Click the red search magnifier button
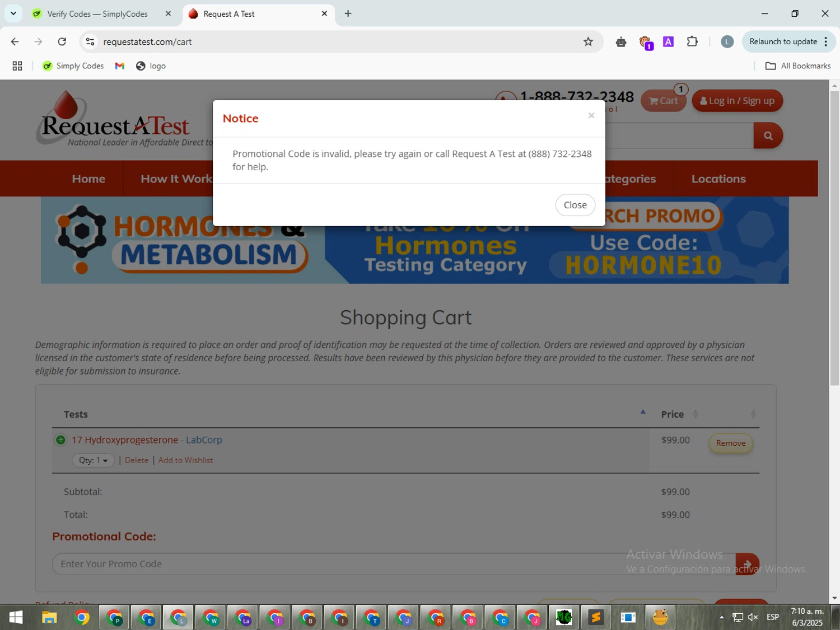This screenshot has width=840, height=630. coord(768,136)
